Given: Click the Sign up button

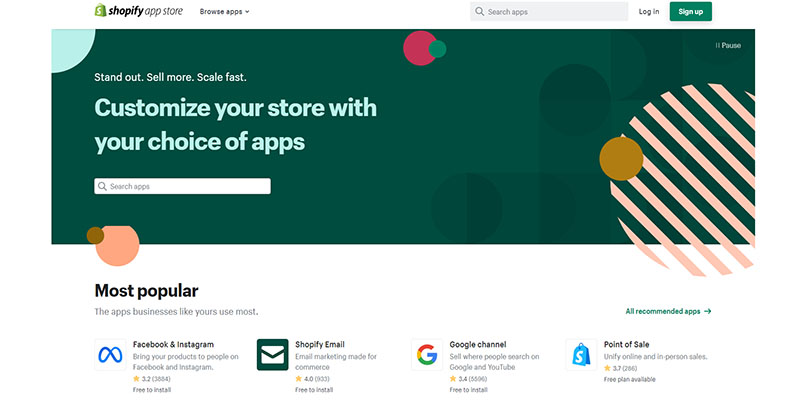Looking at the screenshot, I should click(690, 11).
